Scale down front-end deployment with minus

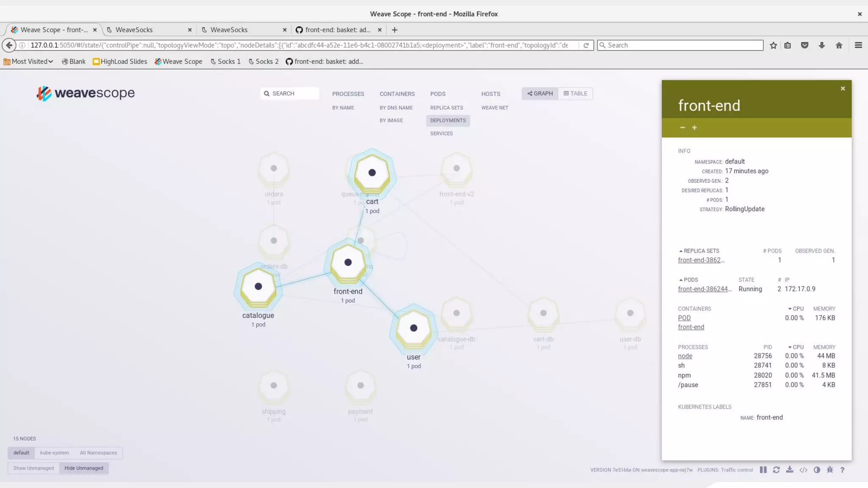tap(682, 128)
